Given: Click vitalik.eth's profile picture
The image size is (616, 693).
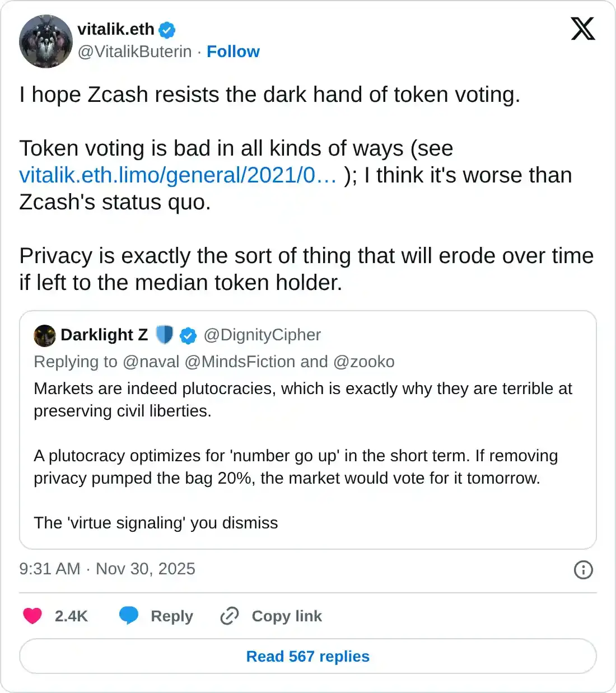Looking at the screenshot, I should click(x=45, y=41).
